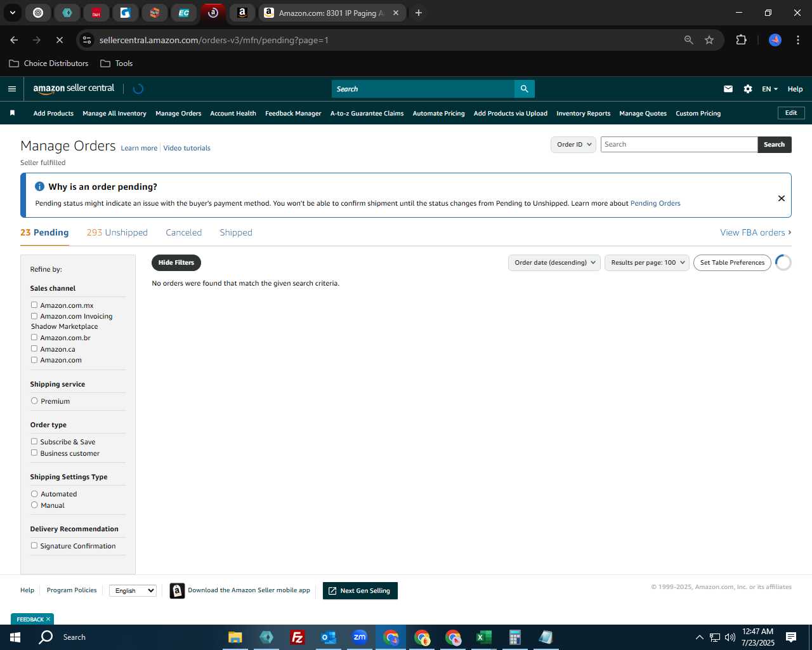Select the Premium shipping service radio
The height and width of the screenshot is (650, 812).
coord(34,401)
